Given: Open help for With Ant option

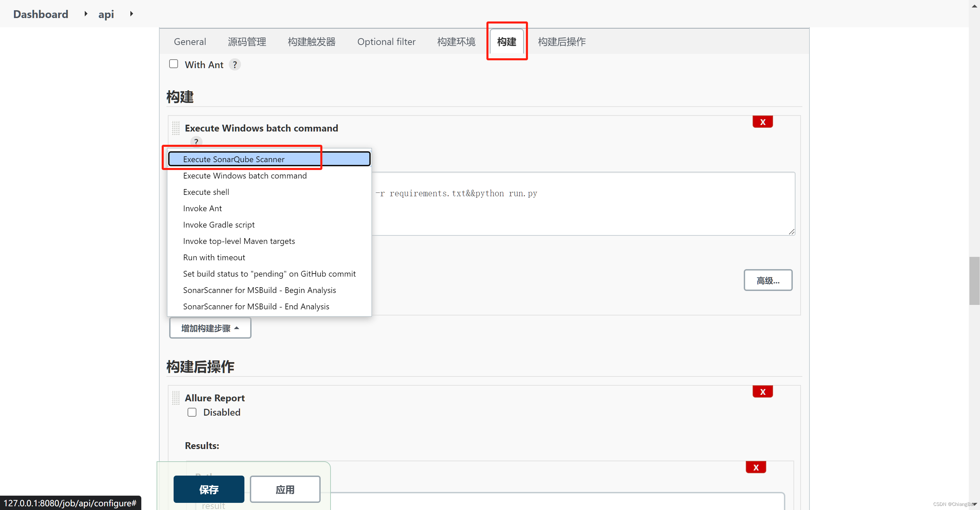Looking at the screenshot, I should click(x=235, y=65).
